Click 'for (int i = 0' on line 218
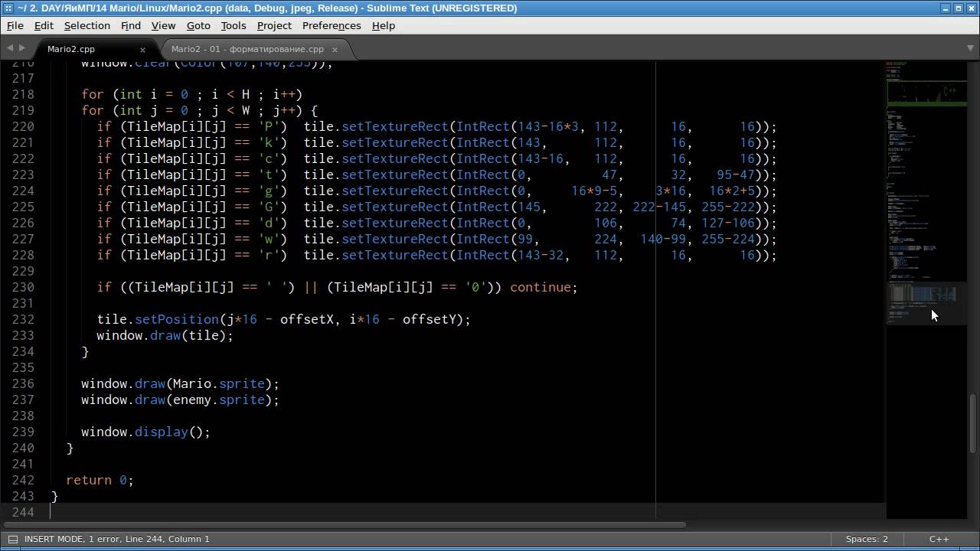980x551 pixels. pos(135,94)
